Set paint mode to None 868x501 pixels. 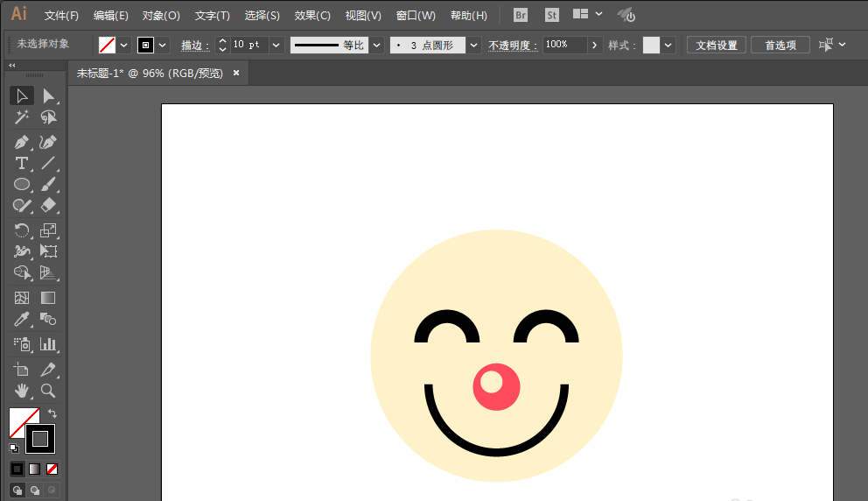52,469
